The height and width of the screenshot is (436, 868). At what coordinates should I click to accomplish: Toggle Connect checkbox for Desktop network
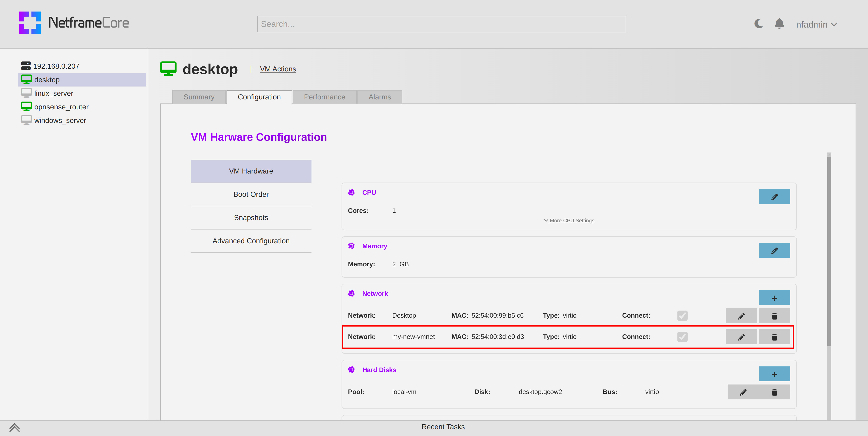click(x=682, y=315)
